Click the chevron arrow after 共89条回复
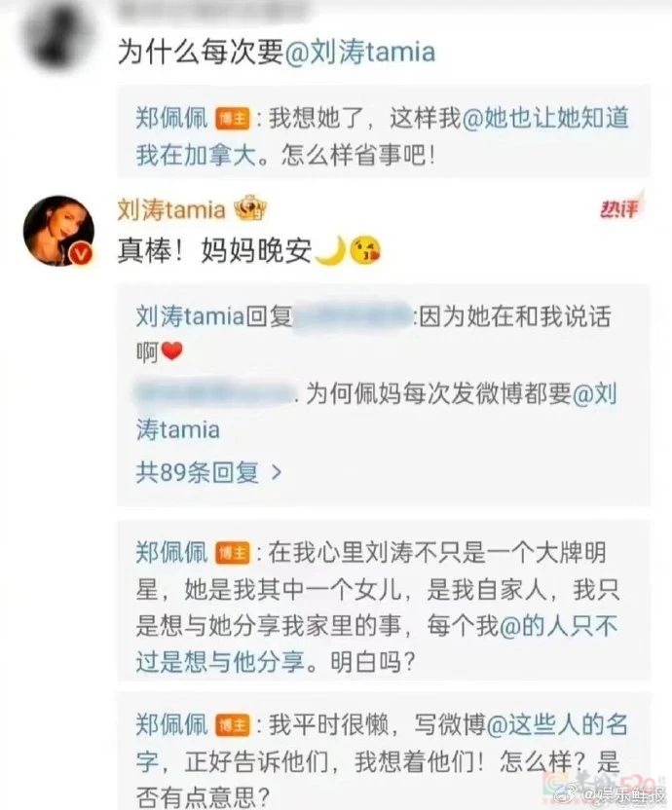Viewport: 672px width, 810px height. pyautogui.click(x=277, y=472)
